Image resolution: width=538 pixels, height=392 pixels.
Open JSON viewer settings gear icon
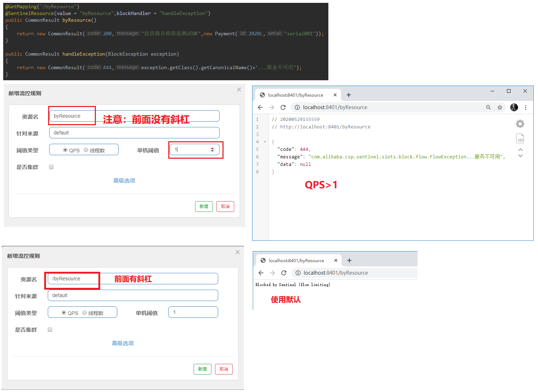pyautogui.click(x=520, y=124)
